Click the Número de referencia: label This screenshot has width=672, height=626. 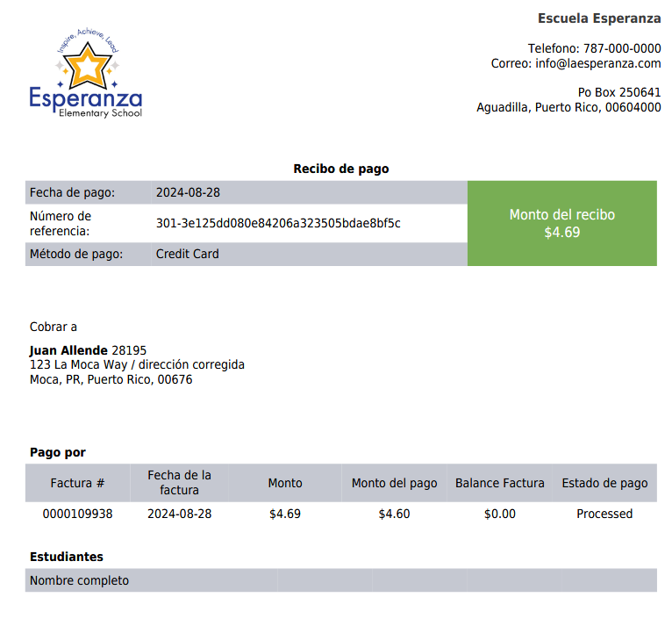(61, 223)
